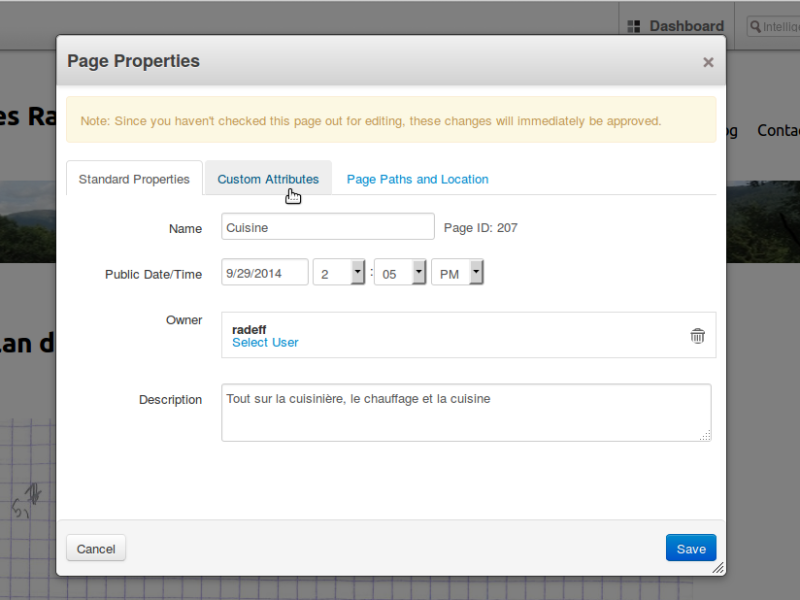Viewport: 800px width, 600px height.
Task: Open the Dashboard grid icon
Action: tap(634, 26)
